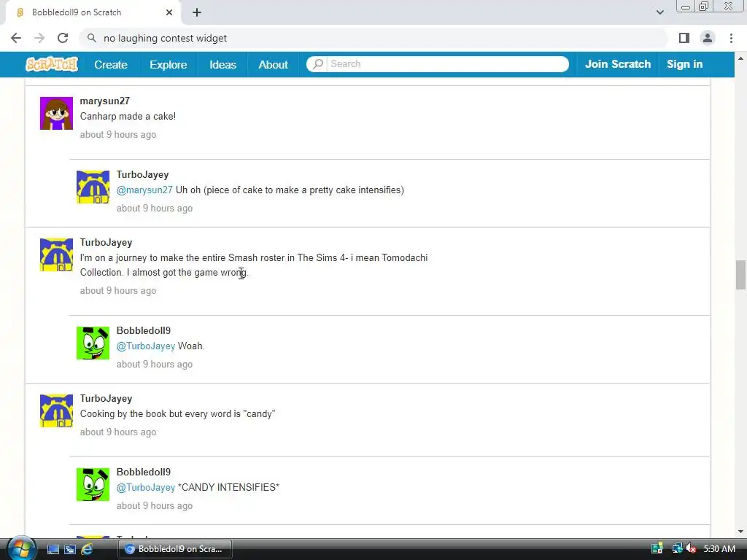The height and width of the screenshot is (560, 747).
Task: Open the Explore page
Action: [169, 64]
